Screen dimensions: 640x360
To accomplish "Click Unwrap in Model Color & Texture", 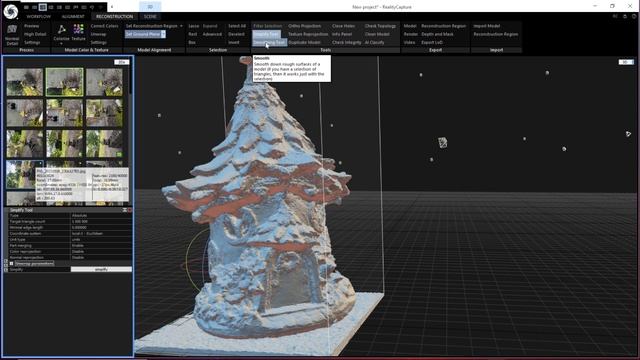I will pos(98,34).
